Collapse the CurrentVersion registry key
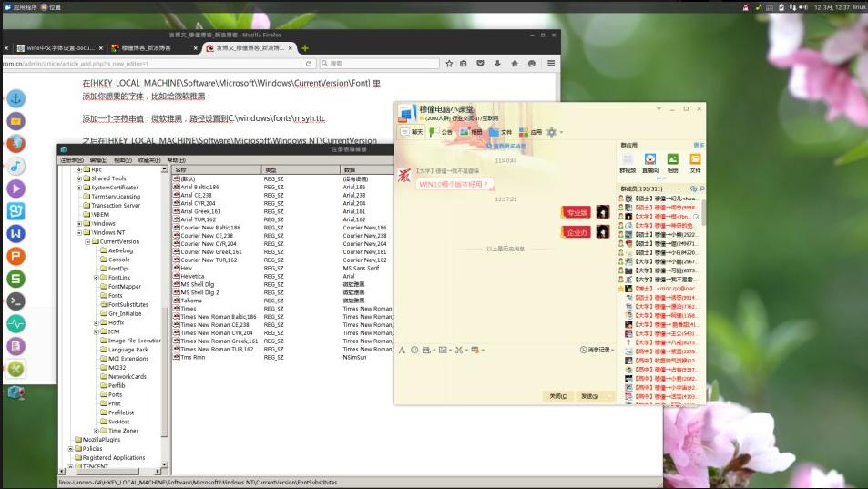Screen dimensions: 868x489 (x=87, y=241)
